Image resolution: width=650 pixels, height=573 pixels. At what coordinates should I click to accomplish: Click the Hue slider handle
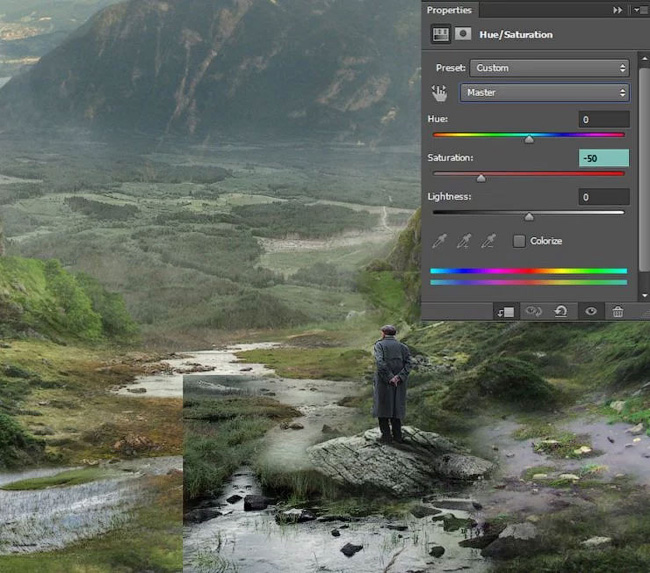[x=529, y=139]
